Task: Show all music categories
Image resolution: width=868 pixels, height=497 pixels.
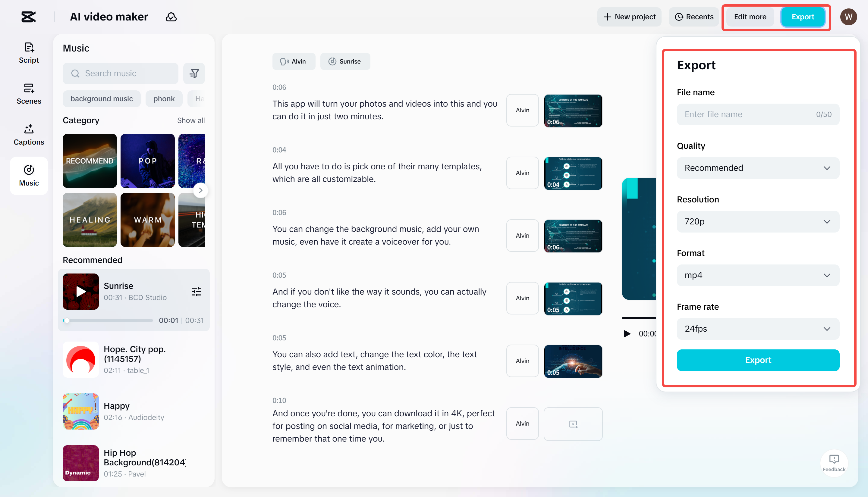Action: pos(190,120)
